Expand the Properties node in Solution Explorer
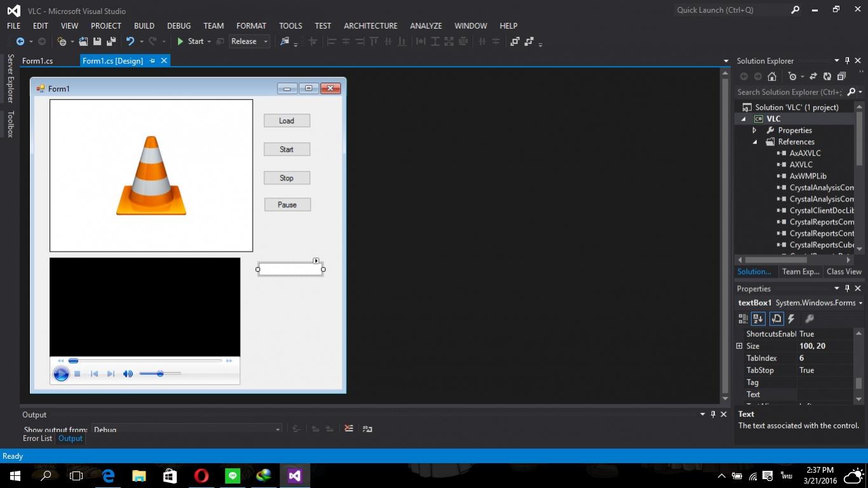868x488 pixels. [x=754, y=130]
